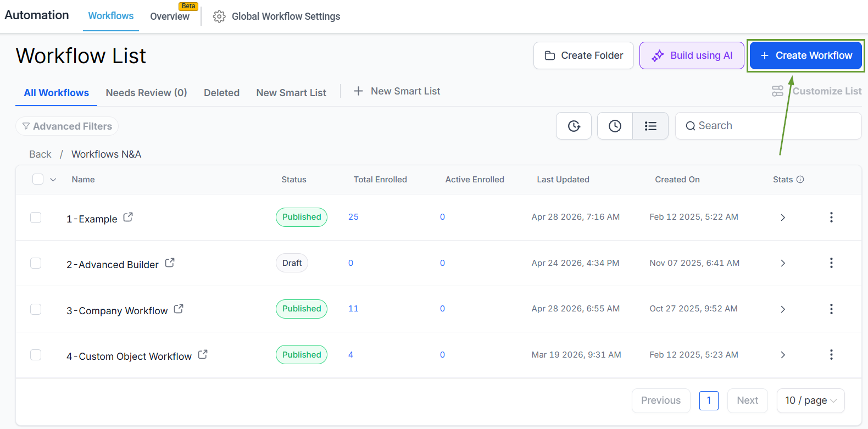
Task: Open the New Smart List tab
Action: point(291,93)
